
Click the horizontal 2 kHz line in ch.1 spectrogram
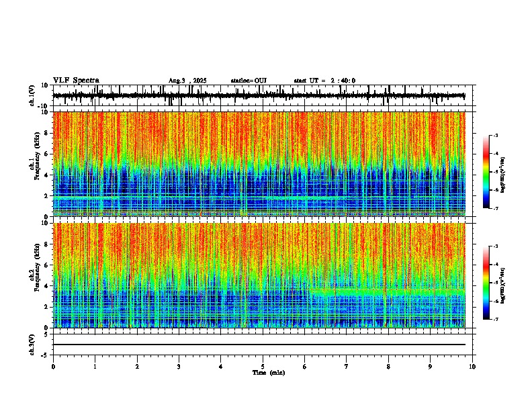[259, 196]
